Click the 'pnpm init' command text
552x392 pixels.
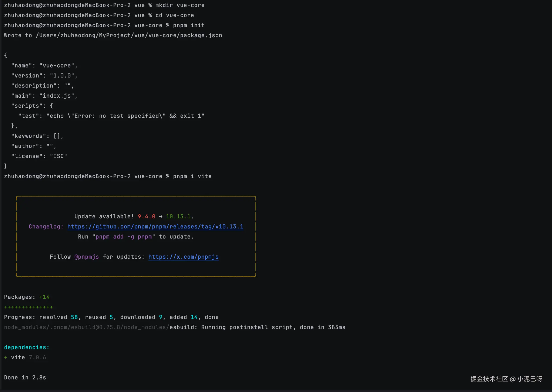189,25
